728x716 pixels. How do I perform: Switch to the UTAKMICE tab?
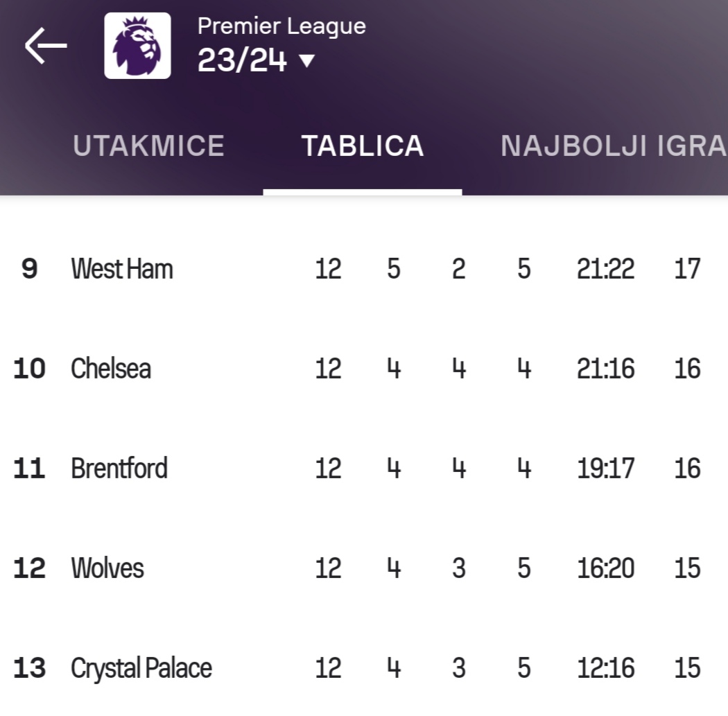[148, 146]
